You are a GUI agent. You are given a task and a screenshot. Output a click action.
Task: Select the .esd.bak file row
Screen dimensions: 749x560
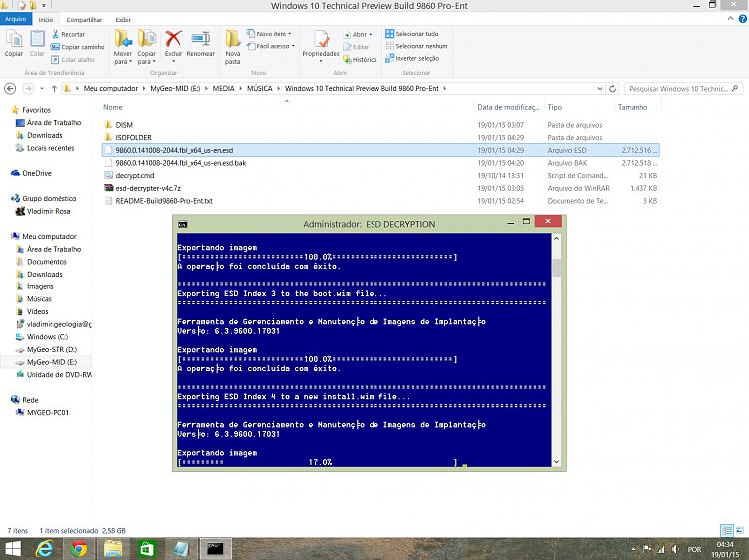pyautogui.click(x=380, y=163)
